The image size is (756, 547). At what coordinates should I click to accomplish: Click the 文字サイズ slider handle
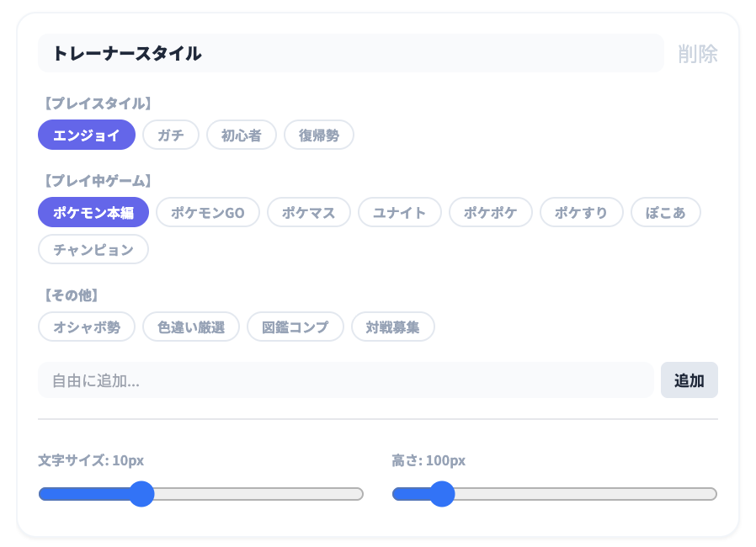point(141,494)
